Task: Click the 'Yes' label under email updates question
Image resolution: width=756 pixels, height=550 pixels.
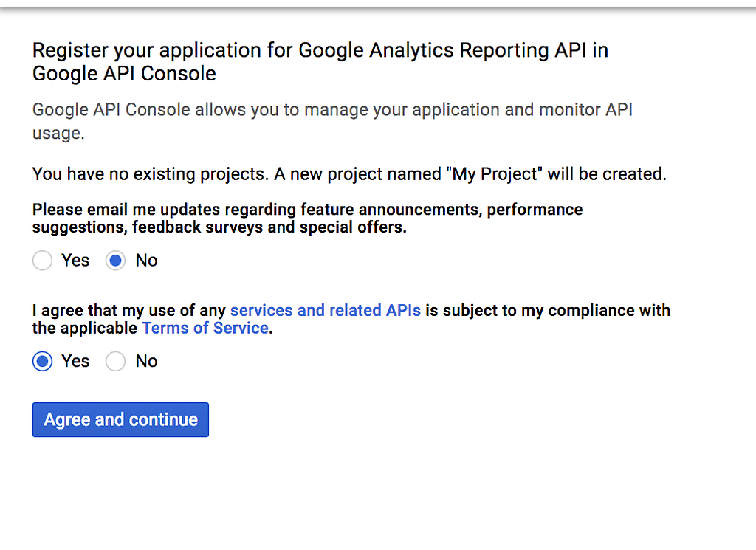Action: (x=75, y=261)
